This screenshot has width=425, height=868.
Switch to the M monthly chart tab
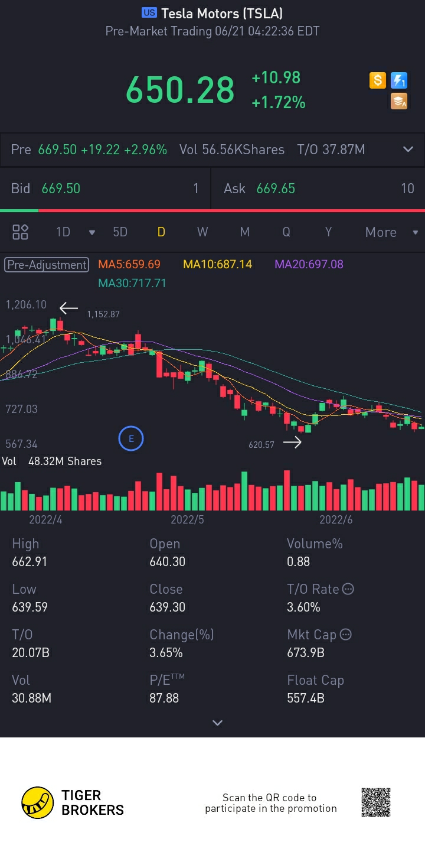(245, 232)
